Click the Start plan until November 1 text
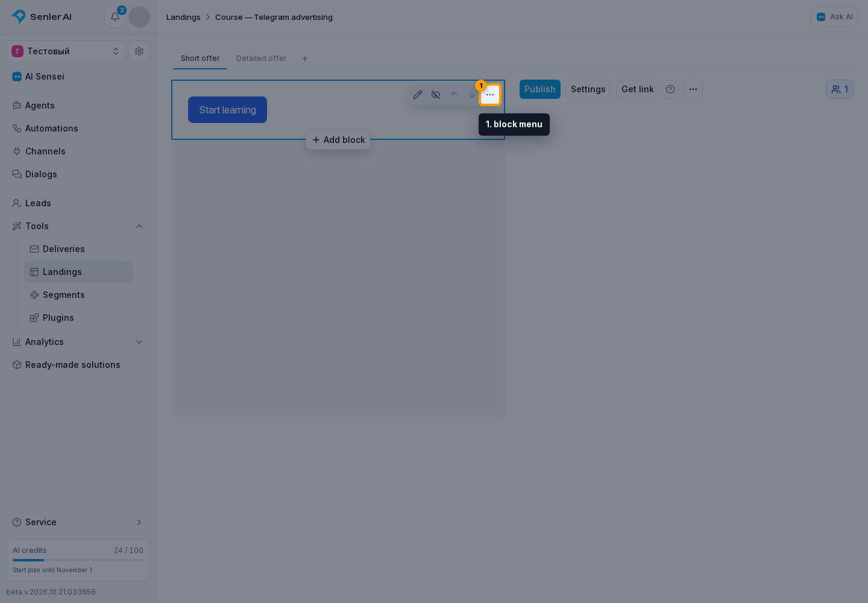 tap(52, 570)
